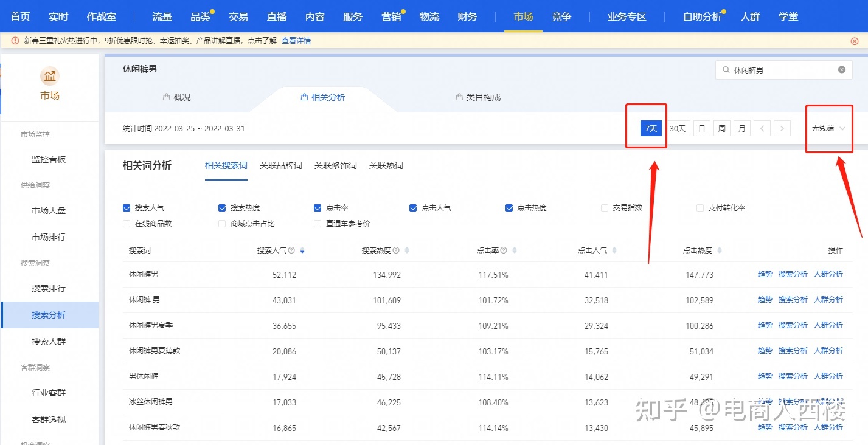868x445 pixels.
Task: Open 流量 in top navigation
Action: (x=162, y=16)
